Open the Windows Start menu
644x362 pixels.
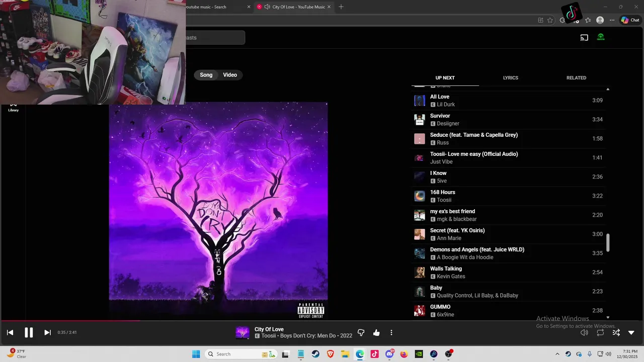[x=196, y=354]
